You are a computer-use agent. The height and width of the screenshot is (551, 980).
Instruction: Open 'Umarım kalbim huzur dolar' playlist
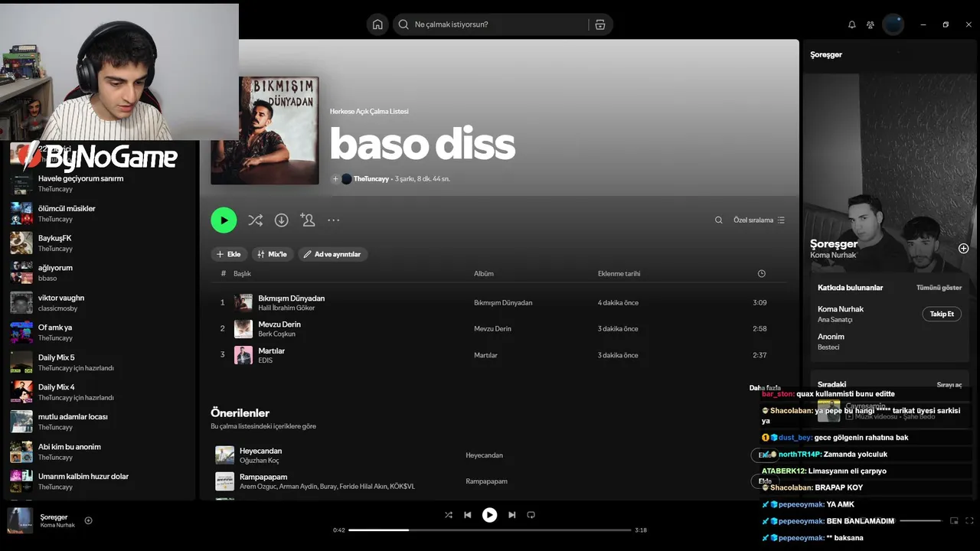100,481
